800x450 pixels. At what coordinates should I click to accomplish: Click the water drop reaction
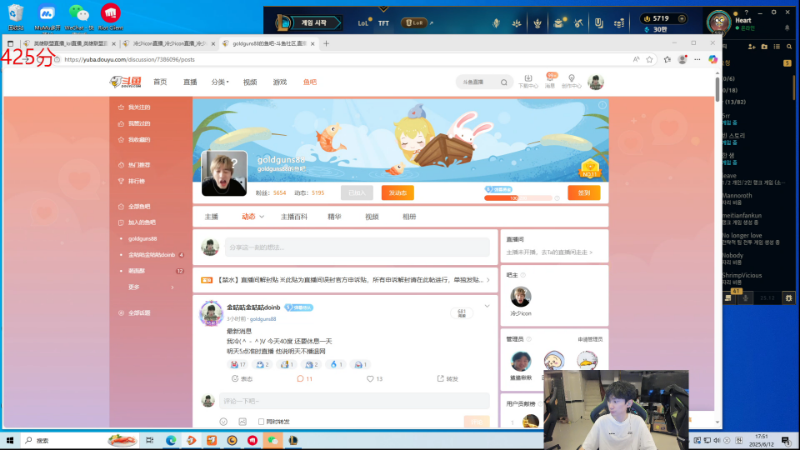[336, 364]
